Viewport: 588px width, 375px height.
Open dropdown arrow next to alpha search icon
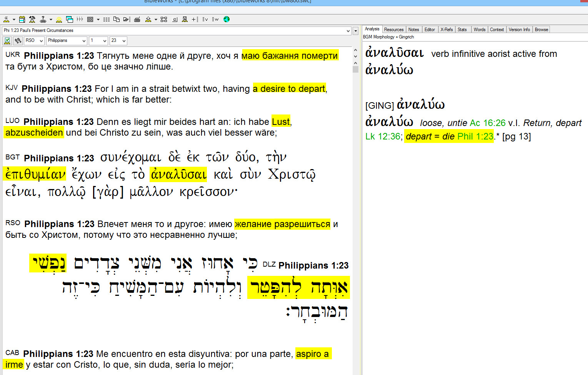(x=14, y=19)
